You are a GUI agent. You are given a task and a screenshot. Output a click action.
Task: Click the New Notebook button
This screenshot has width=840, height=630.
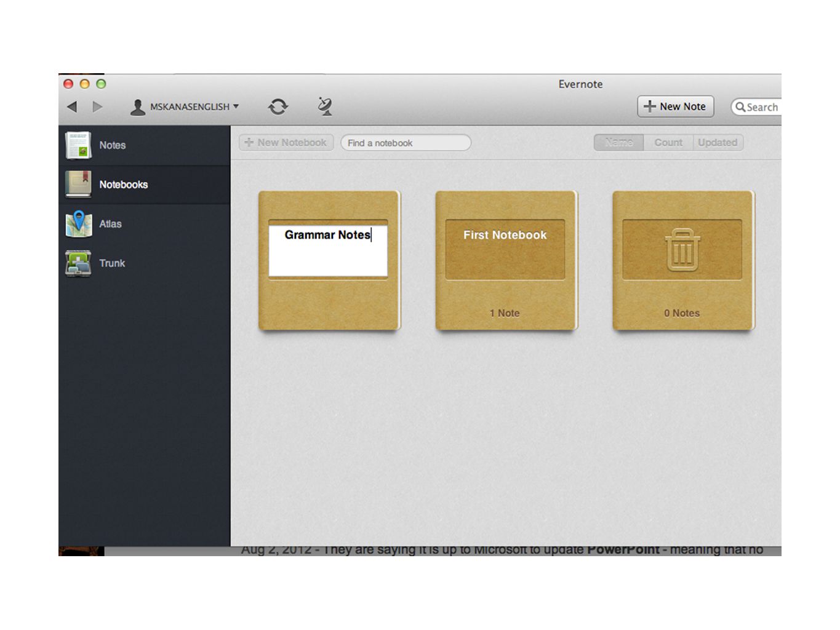[x=286, y=143]
